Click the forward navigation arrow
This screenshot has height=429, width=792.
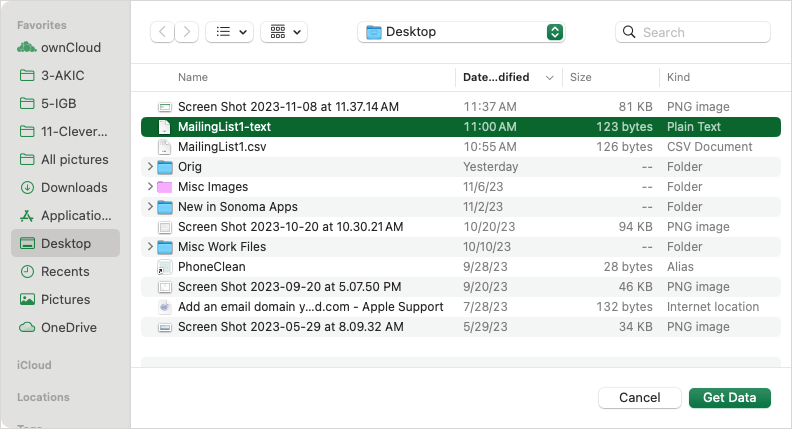187,32
